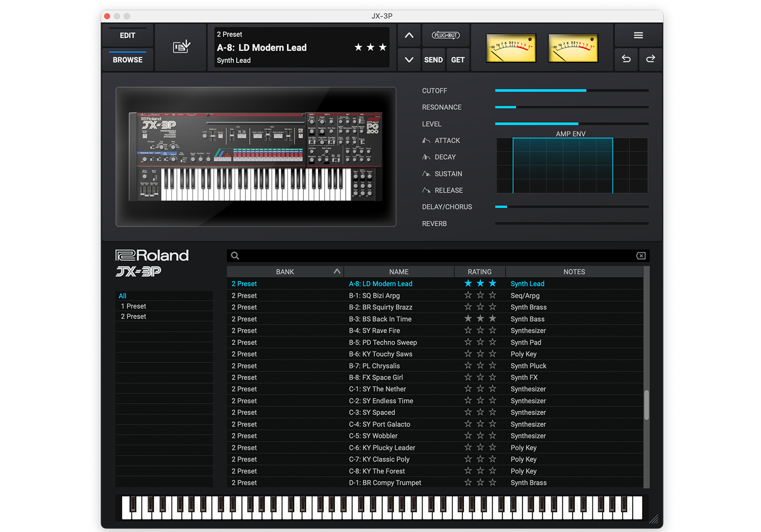Clear the search with the X icon
The width and height of the screenshot is (761, 532).
641,256
